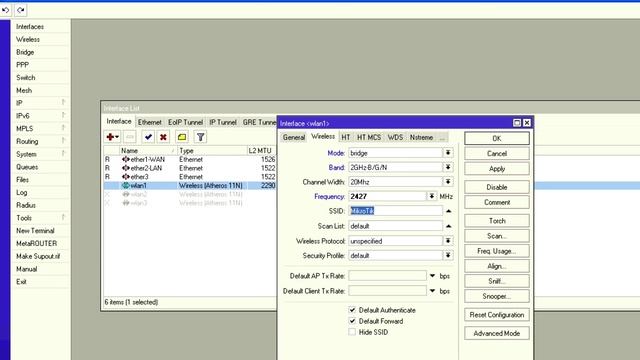Open the Mode dropdown
Viewport: 640px width, 360px height.
(x=448, y=153)
